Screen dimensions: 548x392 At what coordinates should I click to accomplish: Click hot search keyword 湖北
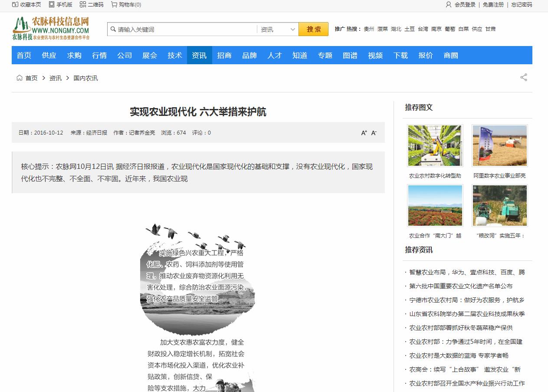click(x=396, y=29)
